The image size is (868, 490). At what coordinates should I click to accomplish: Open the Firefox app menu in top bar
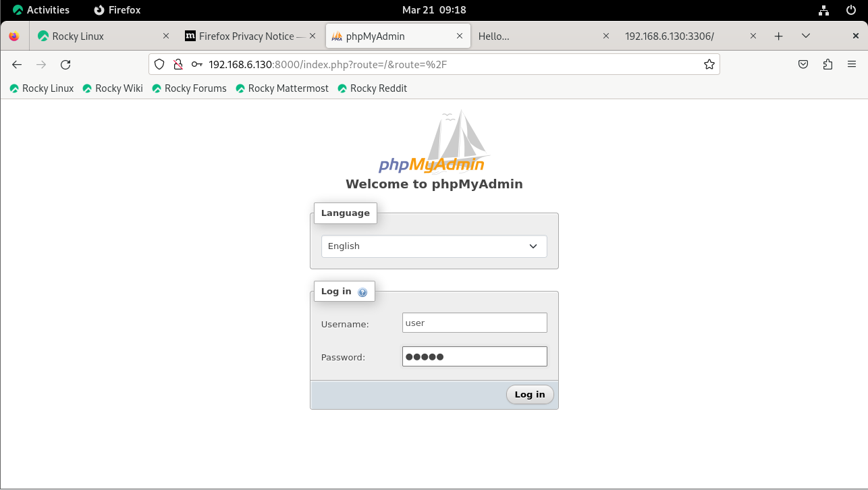pos(117,10)
